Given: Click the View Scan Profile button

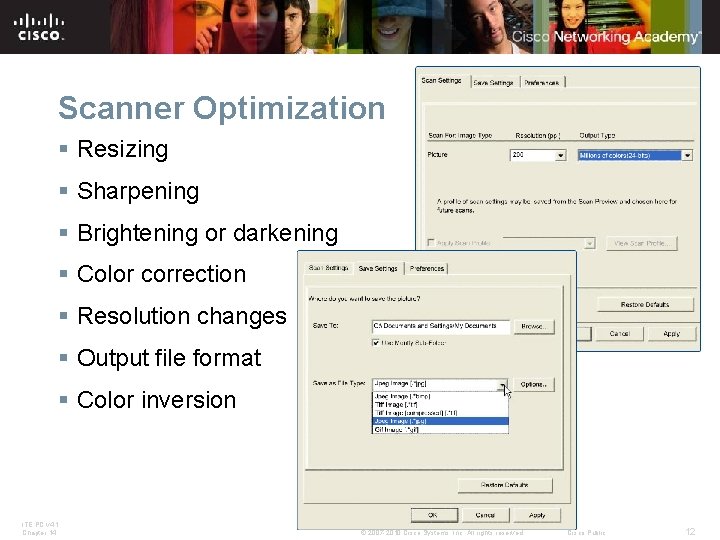Looking at the screenshot, I should coord(641,243).
